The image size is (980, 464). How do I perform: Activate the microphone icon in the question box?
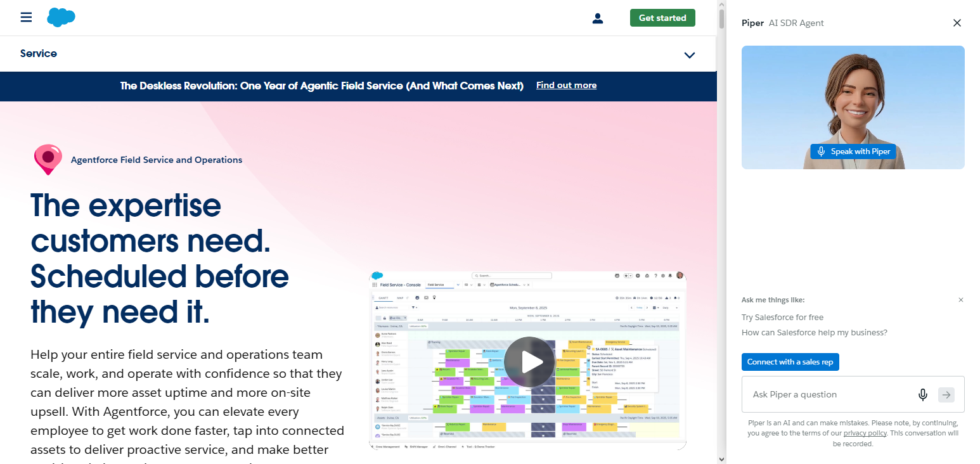point(923,394)
